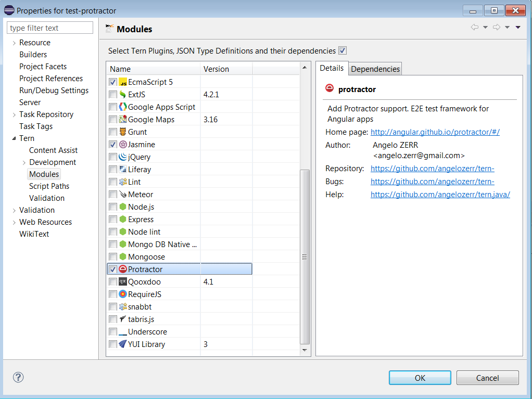Disable the Jasmine module checkbox
Viewport: 532px width, 399px height.
point(113,144)
